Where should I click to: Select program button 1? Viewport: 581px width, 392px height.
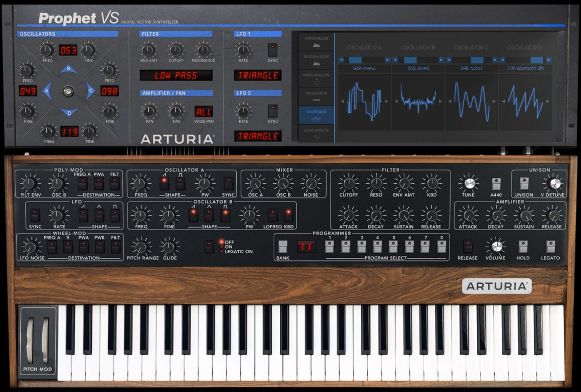click(x=329, y=247)
